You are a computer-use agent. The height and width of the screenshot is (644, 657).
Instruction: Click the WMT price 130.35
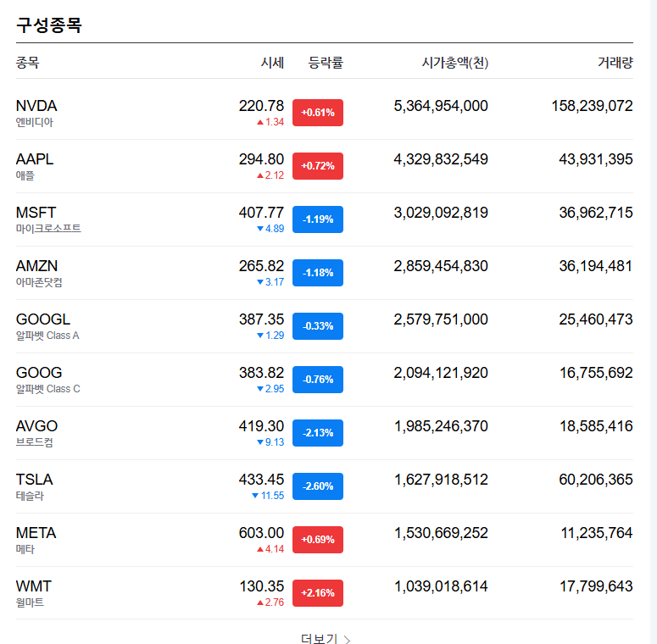tap(262, 586)
